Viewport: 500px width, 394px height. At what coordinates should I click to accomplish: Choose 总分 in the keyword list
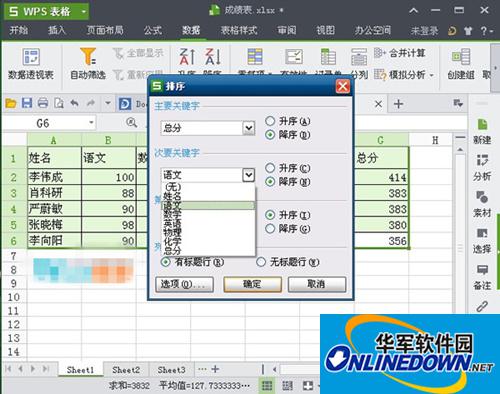click(x=209, y=250)
